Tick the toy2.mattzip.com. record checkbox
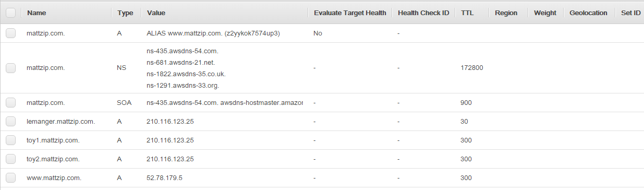This screenshot has height=190, width=644. [x=10, y=159]
